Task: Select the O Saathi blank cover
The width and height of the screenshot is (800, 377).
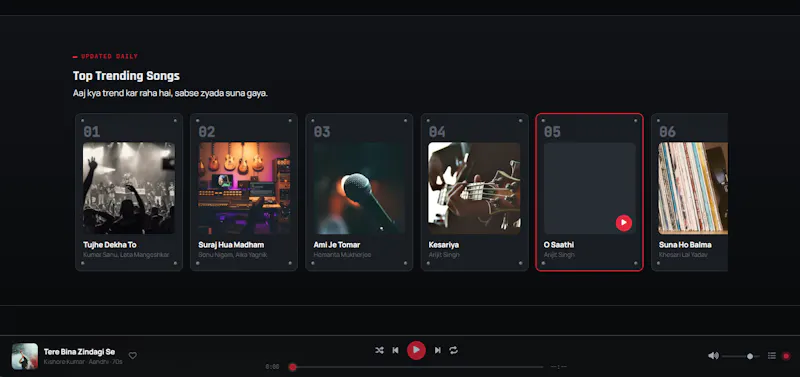Action: (590, 188)
